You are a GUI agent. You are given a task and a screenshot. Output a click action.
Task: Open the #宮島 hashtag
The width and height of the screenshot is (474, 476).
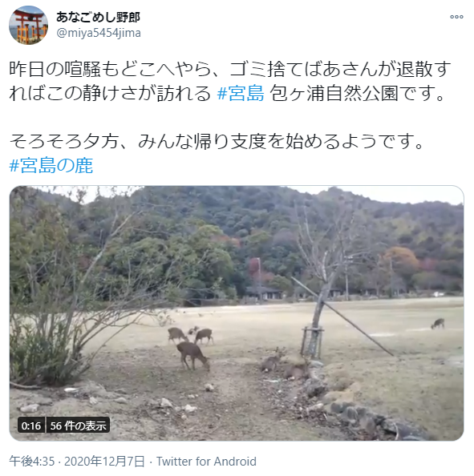click(241, 93)
